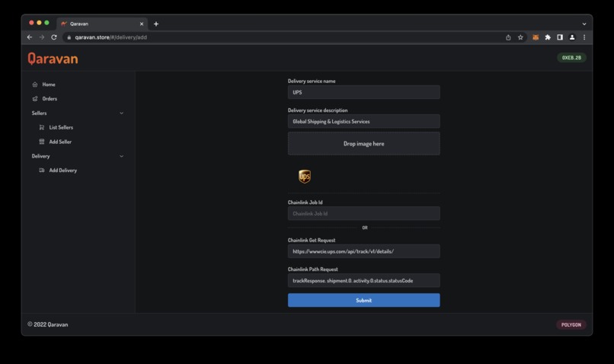This screenshot has height=364, width=614.
Task: Click the © 2022 Qaravan footer text
Action: point(48,324)
